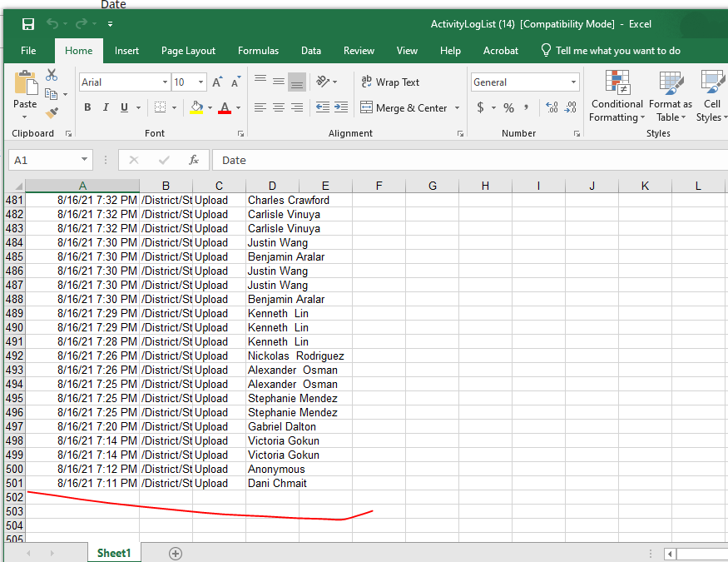The width and height of the screenshot is (728, 562).
Task: Expand the General number format dropdown
Action: [x=574, y=82]
